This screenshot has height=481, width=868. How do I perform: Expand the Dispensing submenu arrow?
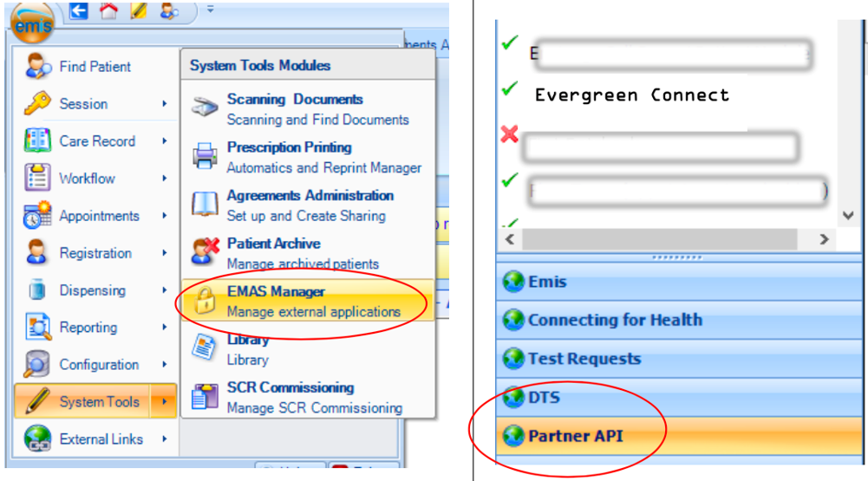coord(165,289)
